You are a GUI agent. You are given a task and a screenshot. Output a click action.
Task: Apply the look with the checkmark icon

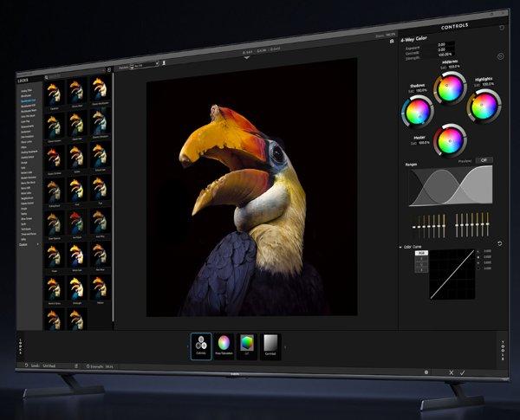pos(462,372)
